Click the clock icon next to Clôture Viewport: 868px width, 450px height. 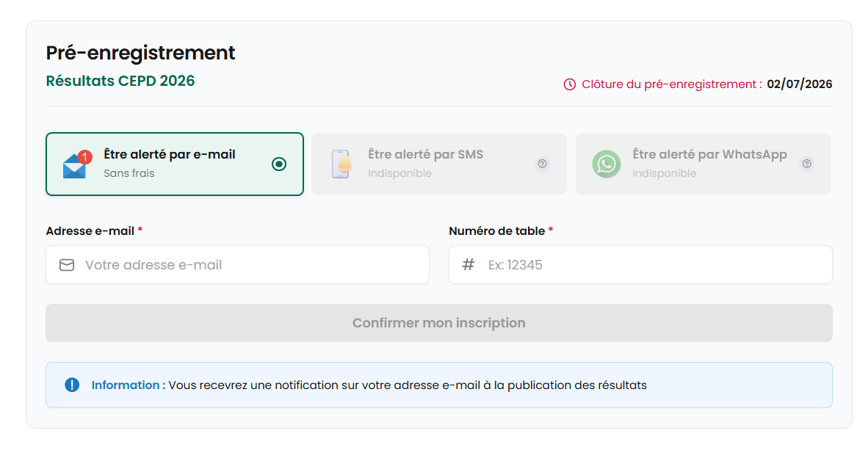[570, 84]
